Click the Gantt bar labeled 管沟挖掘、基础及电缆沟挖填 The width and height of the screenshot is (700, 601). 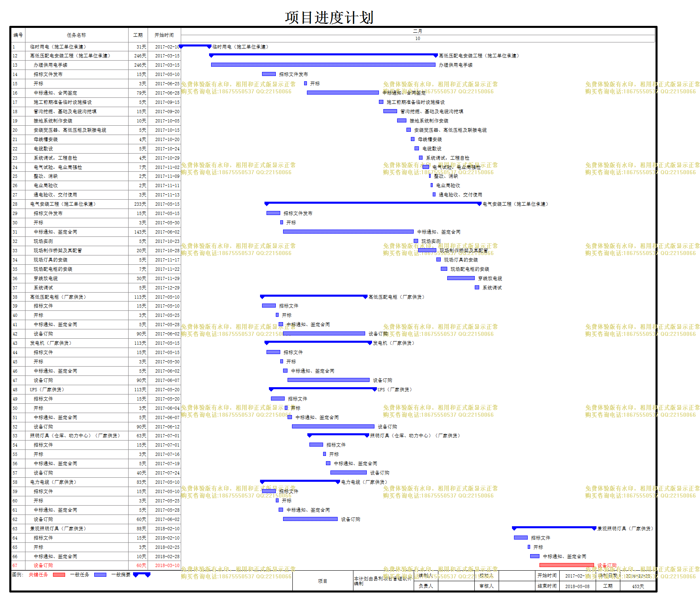(x=390, y=111)
